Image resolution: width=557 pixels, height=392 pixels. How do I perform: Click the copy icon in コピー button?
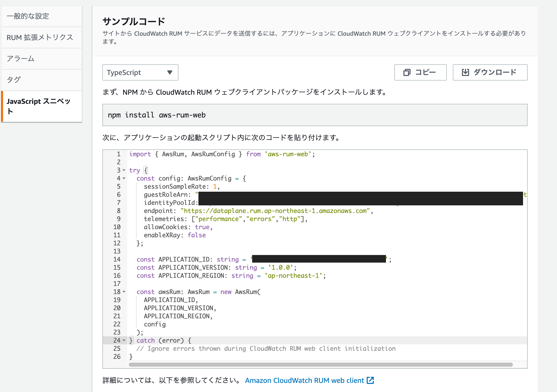point(407,72)
